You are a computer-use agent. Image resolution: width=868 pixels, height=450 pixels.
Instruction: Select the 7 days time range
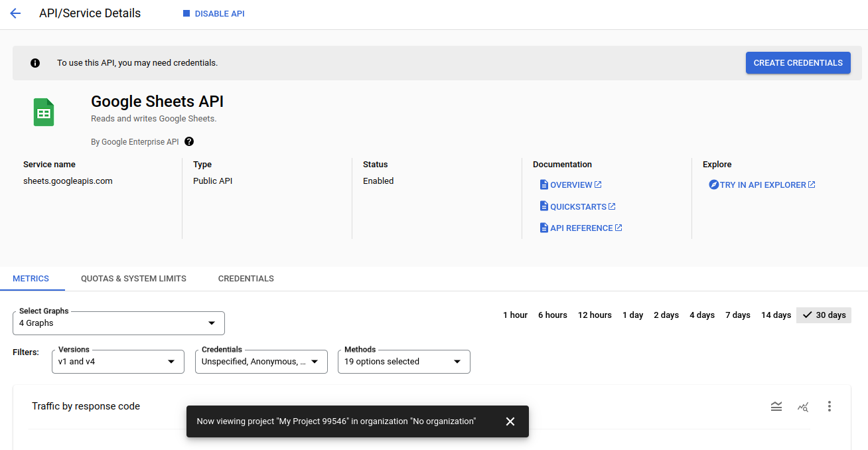click(x=737, y=315)
